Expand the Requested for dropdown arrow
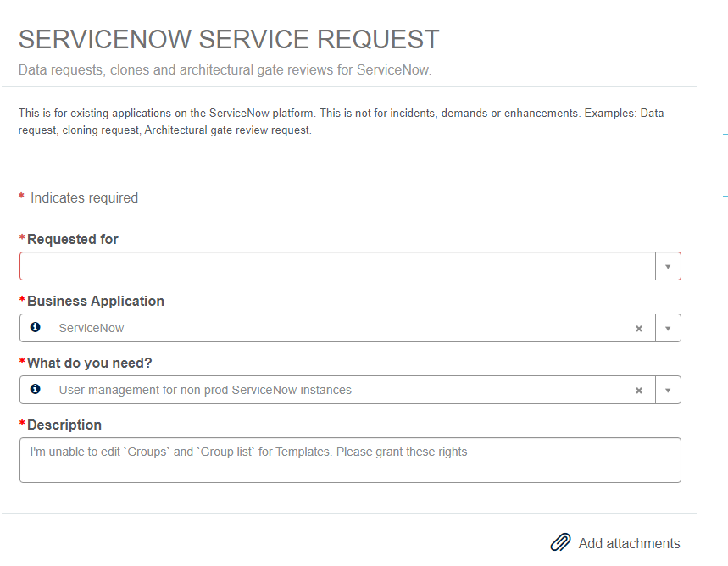This screenshot has height=566, width=728. pyautogui.click(x=668, y=266)
